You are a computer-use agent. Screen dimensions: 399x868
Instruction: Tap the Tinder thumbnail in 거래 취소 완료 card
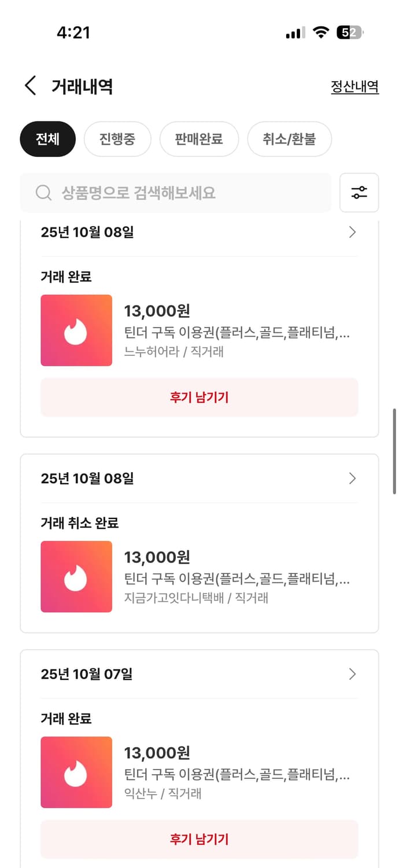tap(76, 576)
